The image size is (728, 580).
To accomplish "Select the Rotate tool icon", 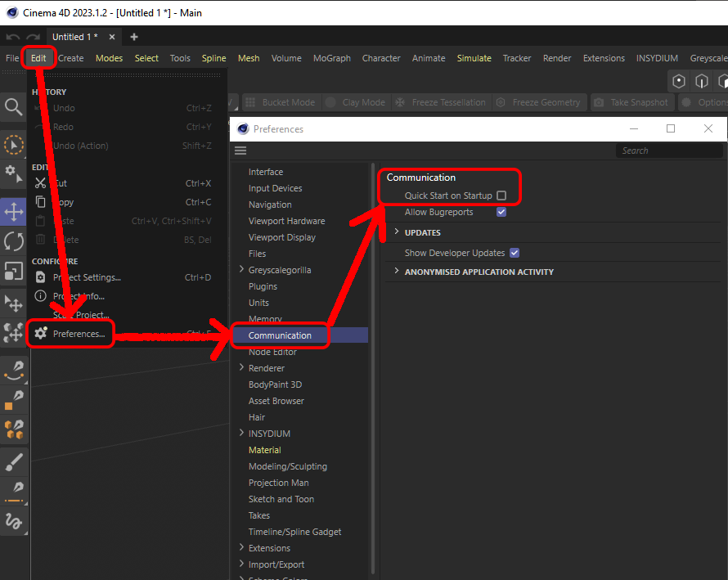I will (13, 241).
